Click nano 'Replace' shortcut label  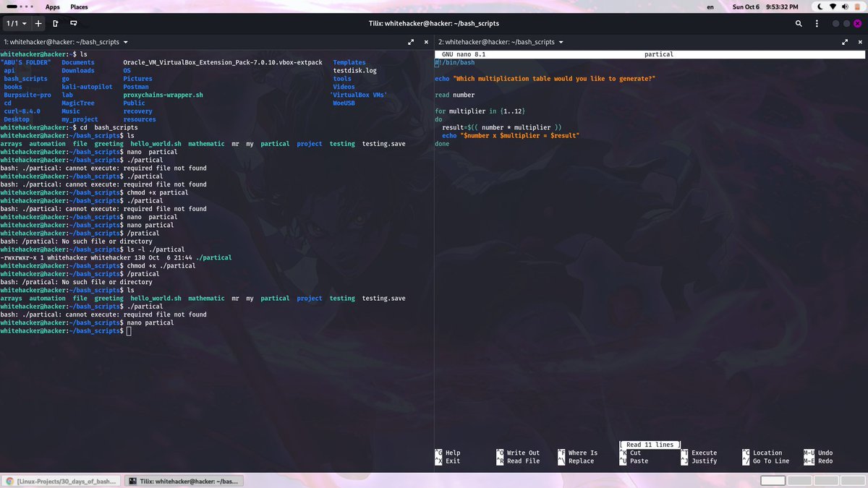point(581,461)
